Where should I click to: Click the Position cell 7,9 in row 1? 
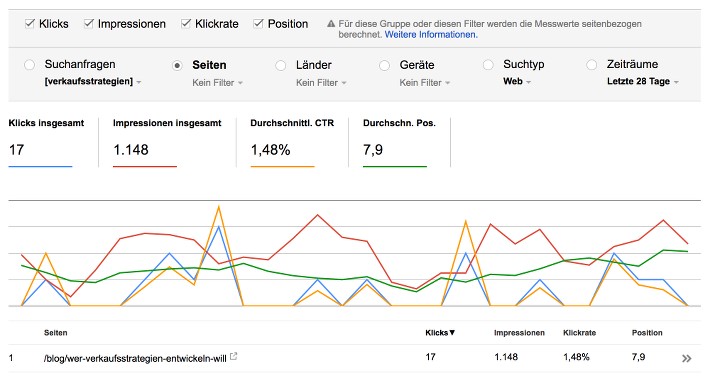point(638,357)
